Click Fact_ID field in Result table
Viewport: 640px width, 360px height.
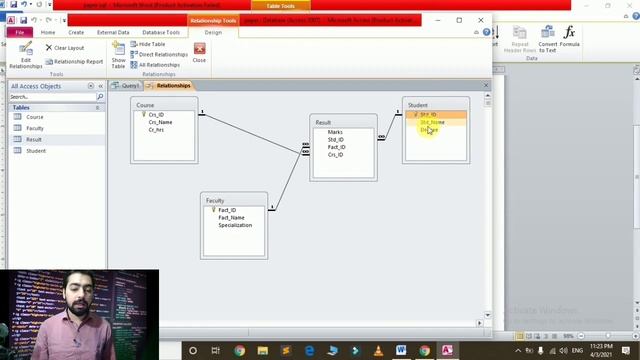pos(336,147)
